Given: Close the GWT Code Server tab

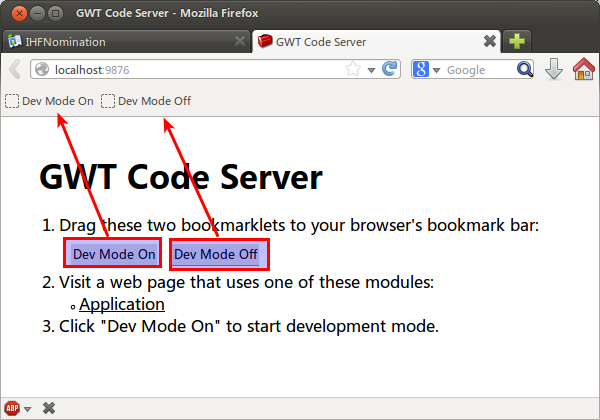Looking at the screenshot, I should 490,41.
